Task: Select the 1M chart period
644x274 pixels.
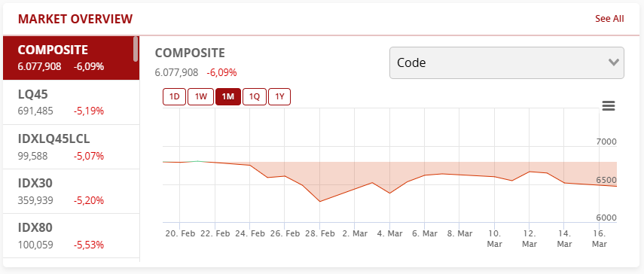Action: click(x=228, y=97)
